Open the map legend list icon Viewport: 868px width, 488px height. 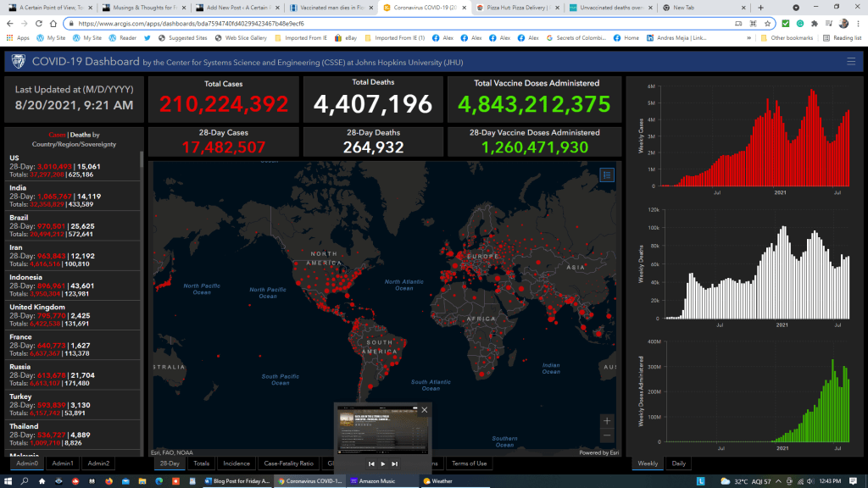(x=606, y=175)
